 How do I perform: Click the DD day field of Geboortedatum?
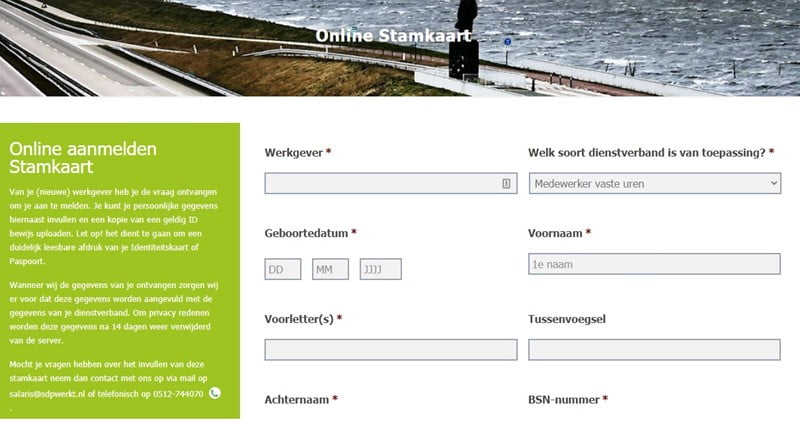tap(283, 269)
